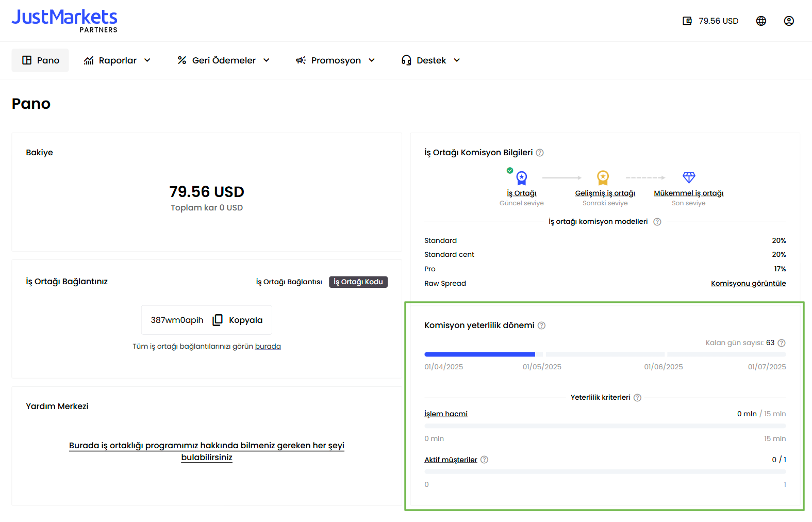
Task: Click the İşlem hacmi progress bar
Action: (x=605, y=426)
